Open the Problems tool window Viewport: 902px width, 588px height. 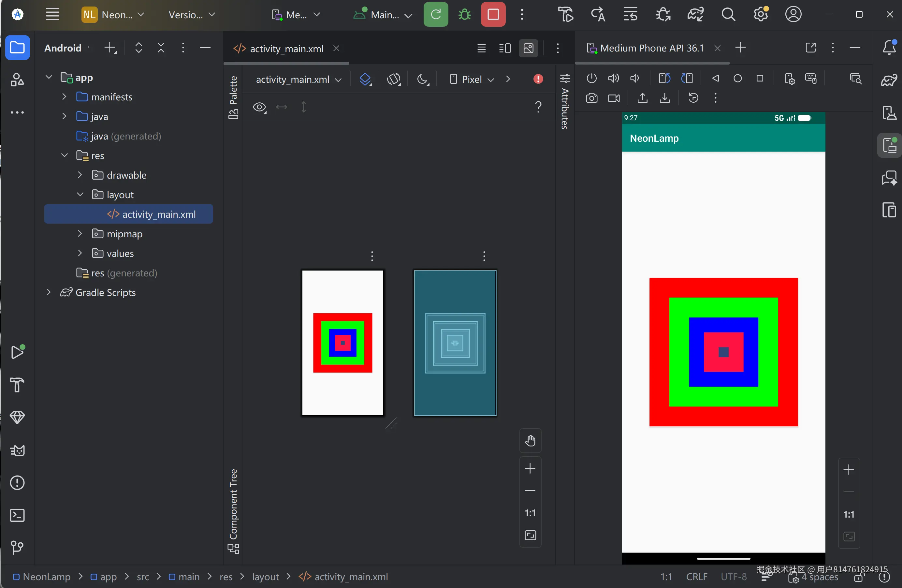pyautogui.click(x=17, y=483)
